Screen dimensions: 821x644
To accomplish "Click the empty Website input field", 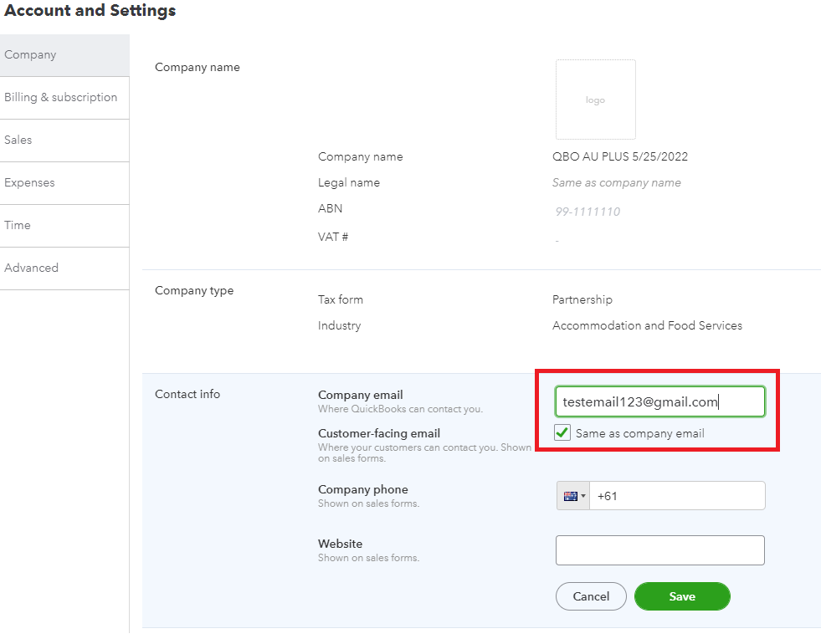I will [659, 550].
